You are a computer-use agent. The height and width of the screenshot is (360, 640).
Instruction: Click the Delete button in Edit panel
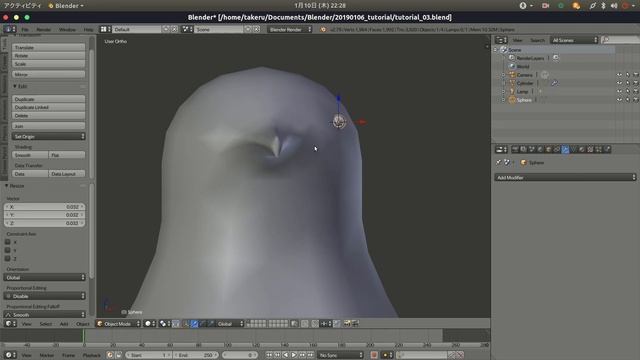point(49,116)
